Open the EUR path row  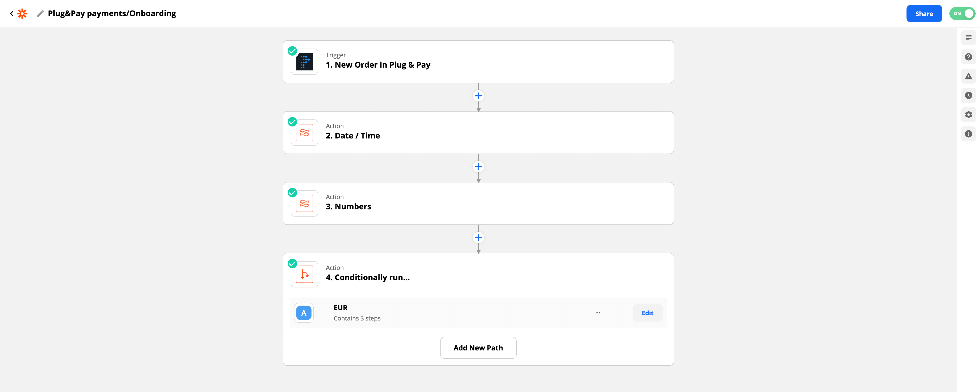click(478, 313)
